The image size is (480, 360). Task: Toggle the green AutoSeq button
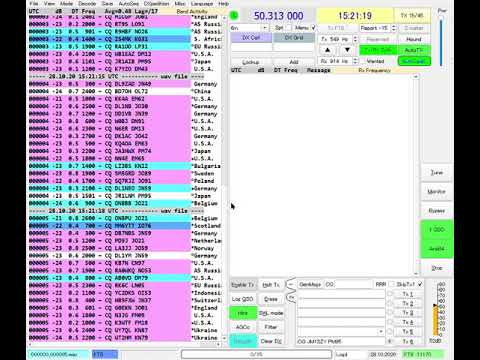tap(414, 61)
